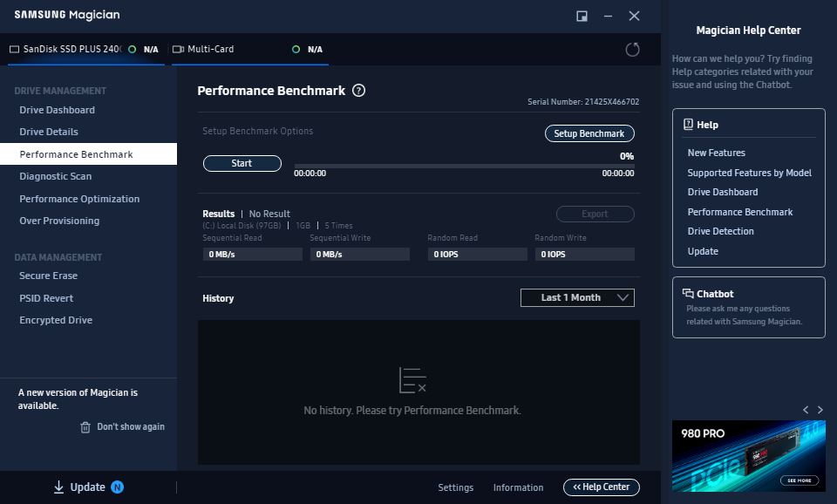Viewport: 837px width, 504px height.
Task: Open Supported Features by Model help link
Action: (749, 173)
